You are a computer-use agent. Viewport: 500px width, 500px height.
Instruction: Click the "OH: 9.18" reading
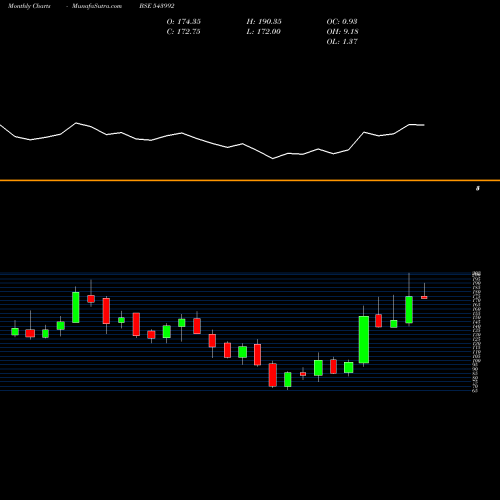click(x=342, y=32)
